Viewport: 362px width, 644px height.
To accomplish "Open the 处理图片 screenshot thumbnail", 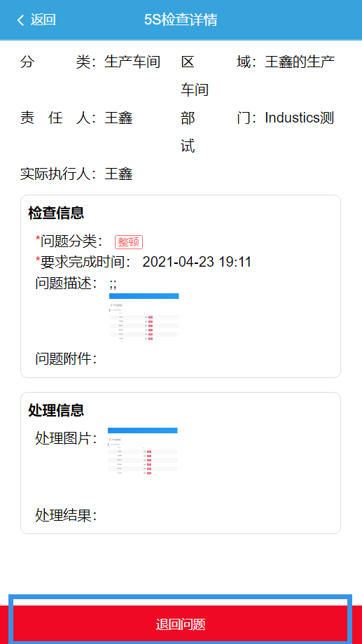I will (143, 451).
